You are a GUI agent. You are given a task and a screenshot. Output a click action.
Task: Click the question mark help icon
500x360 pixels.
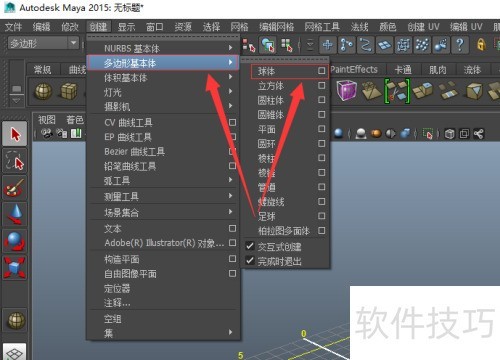tap(460, 45)
